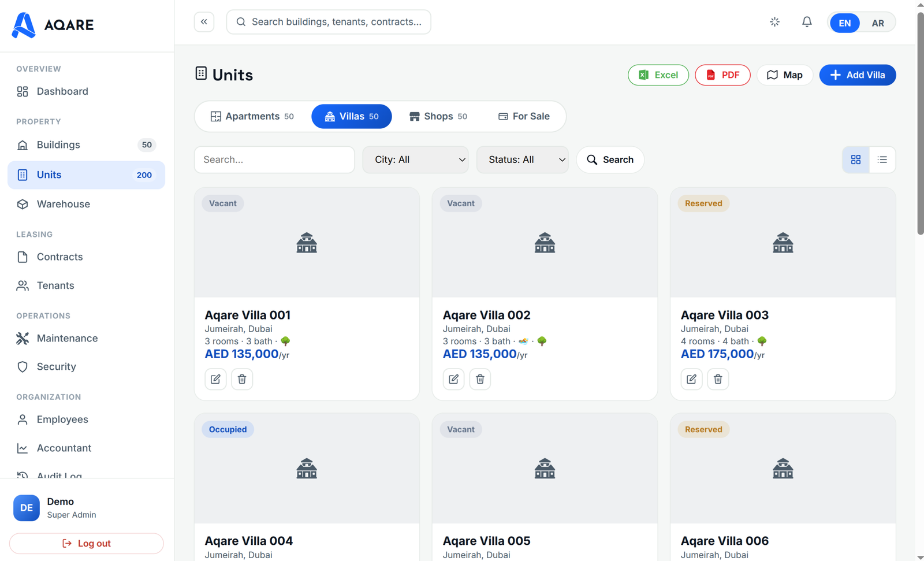The width and height of the screenshot is (924, 561).
Task: Open the City filter dropdown
Action: point(416,159)
